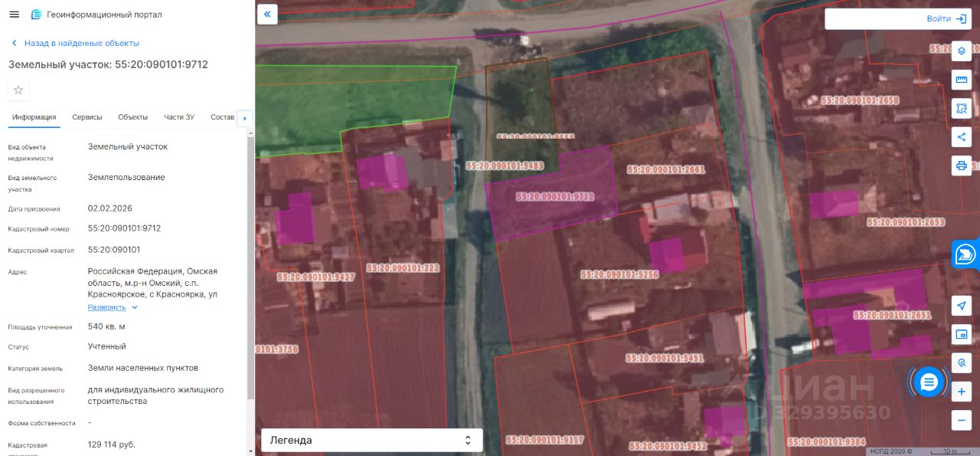Open the chat support bubble

(x=929, y=382)
